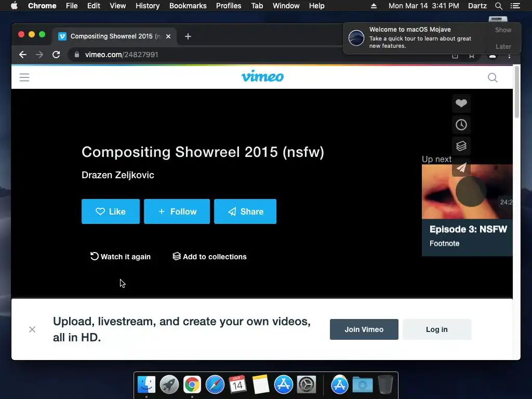Click the paper plane share icon on player
This screenshot has width=532, height=399.
coord(461,167)
